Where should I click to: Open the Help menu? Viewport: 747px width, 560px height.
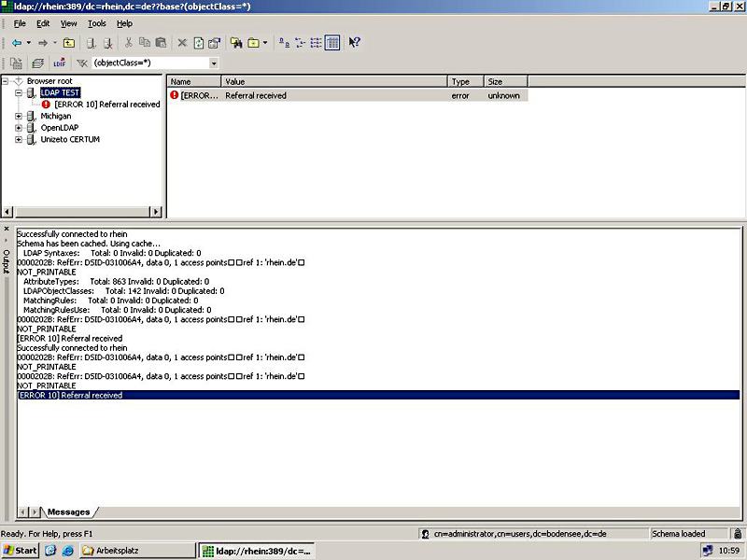coord(124,23)
